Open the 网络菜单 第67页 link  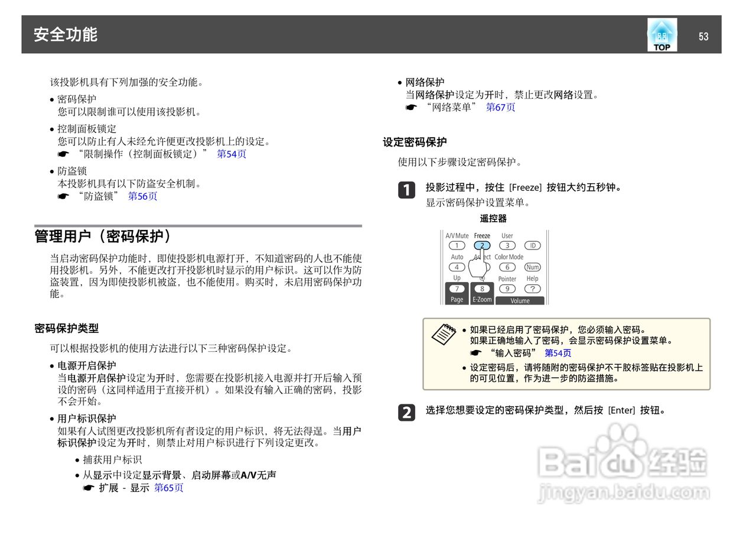click(x=499, y=107)
